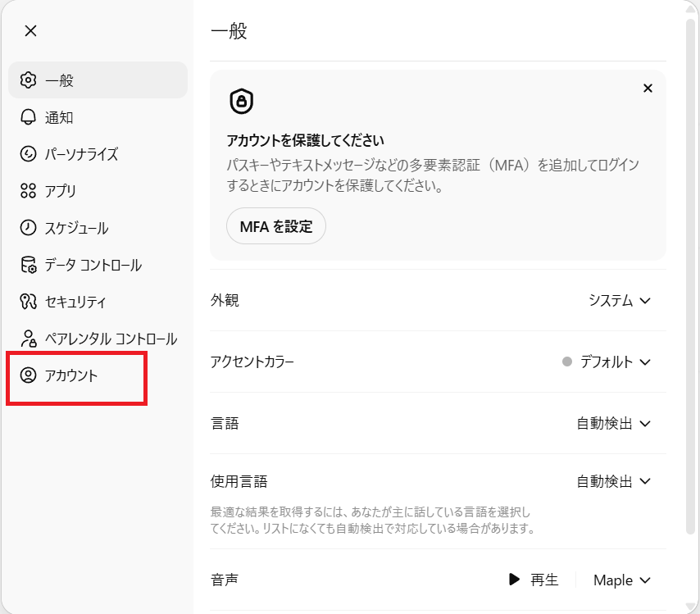
Task: Open アカウント settings via the person icon
Action: pos(28,376)
